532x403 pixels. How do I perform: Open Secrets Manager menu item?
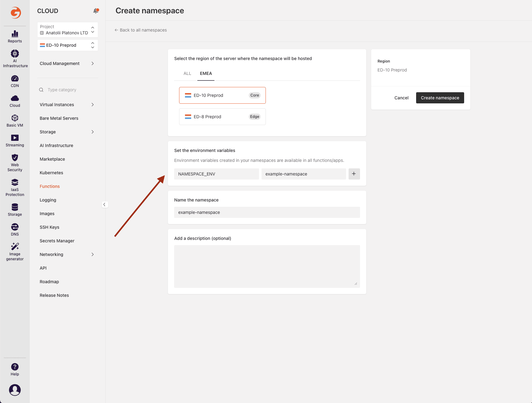click(x=57, y=241)
